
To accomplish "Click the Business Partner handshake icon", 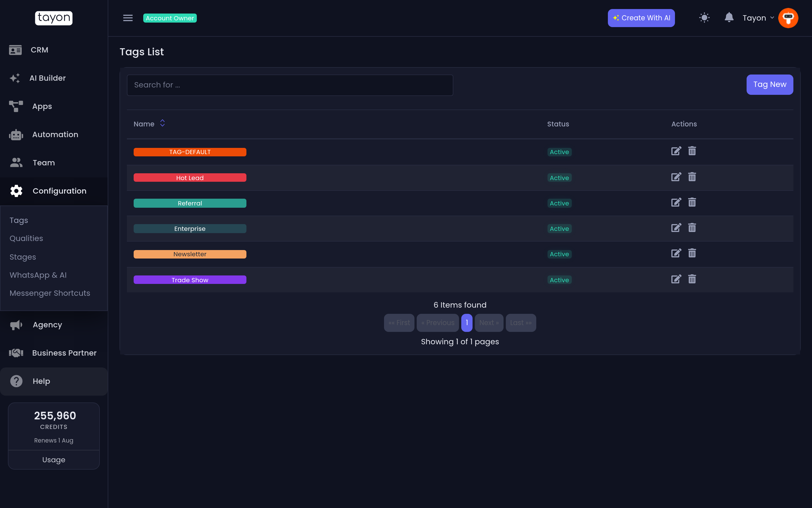I will (x=16, y=353).
